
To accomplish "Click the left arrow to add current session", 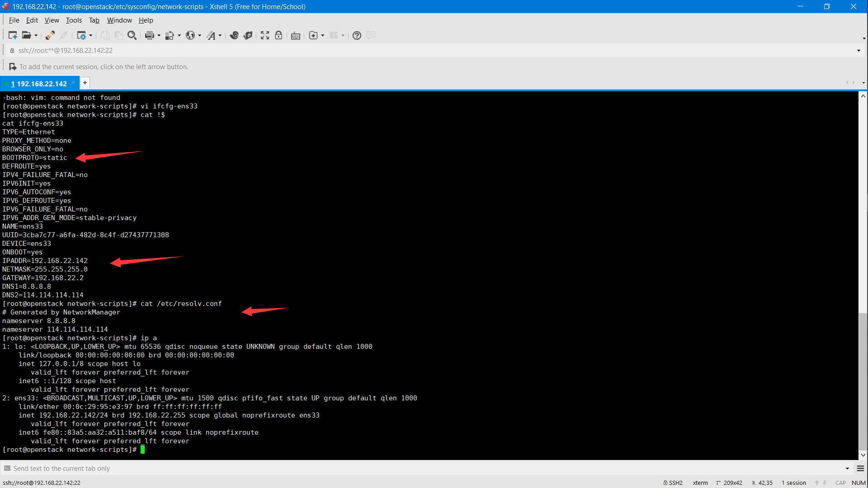I will (x=13, y=66).
